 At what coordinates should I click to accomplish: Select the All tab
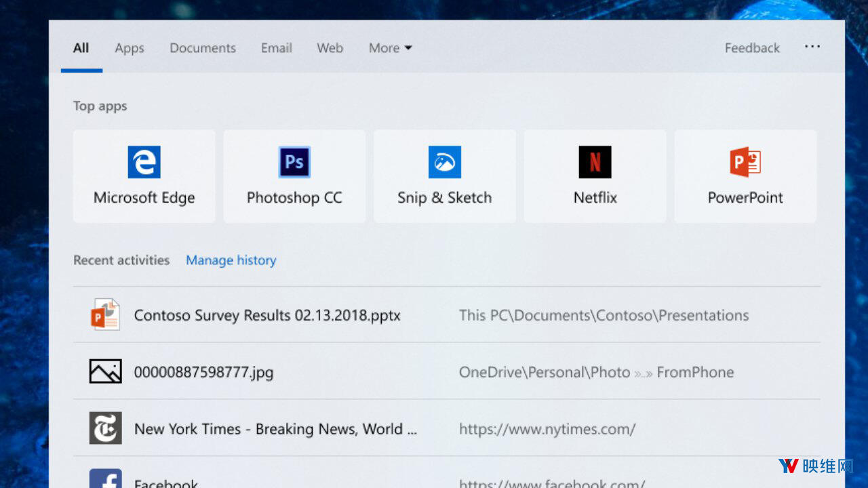(x=81, y=48)
